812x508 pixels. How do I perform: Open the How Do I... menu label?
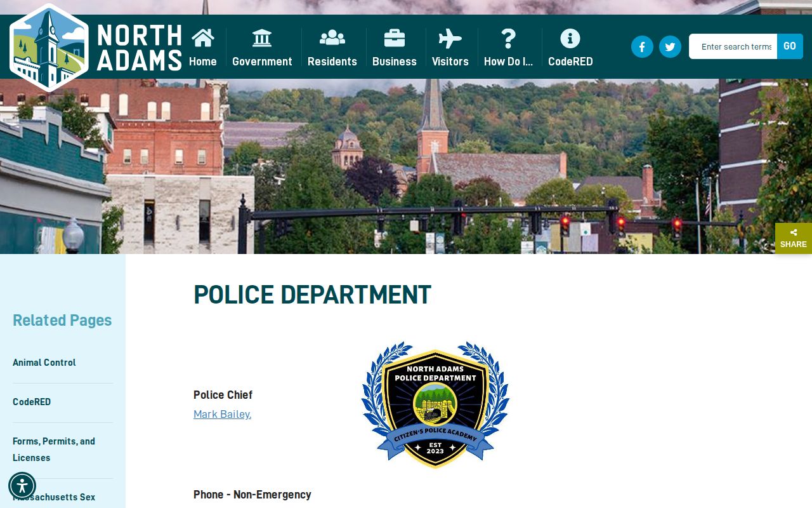tap(508, 62)
